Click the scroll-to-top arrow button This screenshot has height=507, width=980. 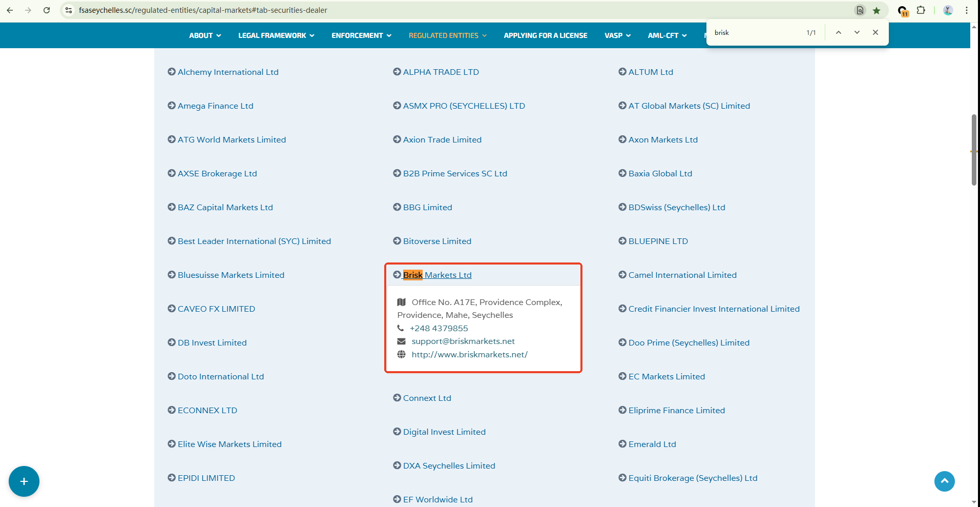(944, 481)
